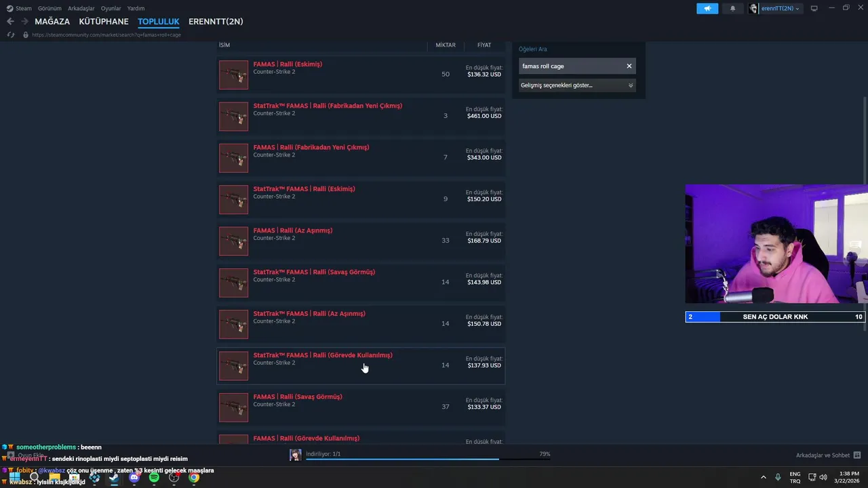
Task: Click the $461.00 USD price text
Action: pyautogui.click(x=484, y=116)
